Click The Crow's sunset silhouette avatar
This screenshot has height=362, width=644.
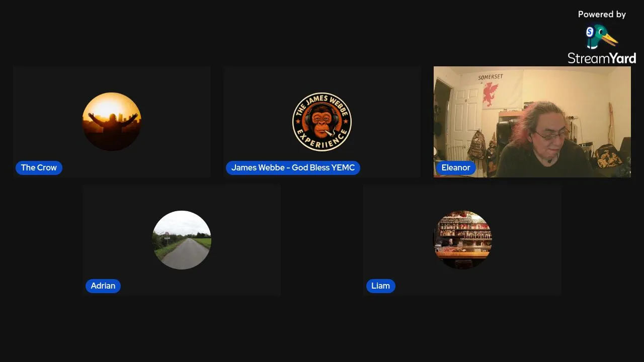click(112, 122)
